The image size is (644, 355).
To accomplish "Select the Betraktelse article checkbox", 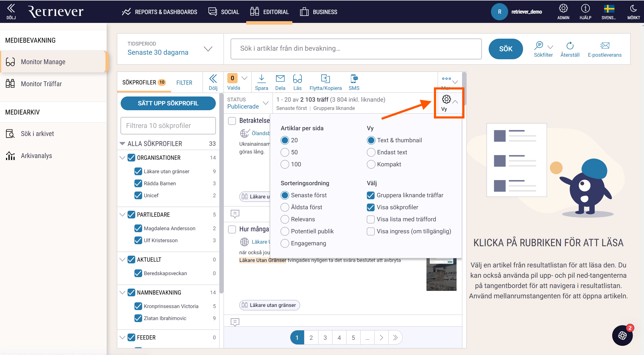I will click(x=232, y=121).
